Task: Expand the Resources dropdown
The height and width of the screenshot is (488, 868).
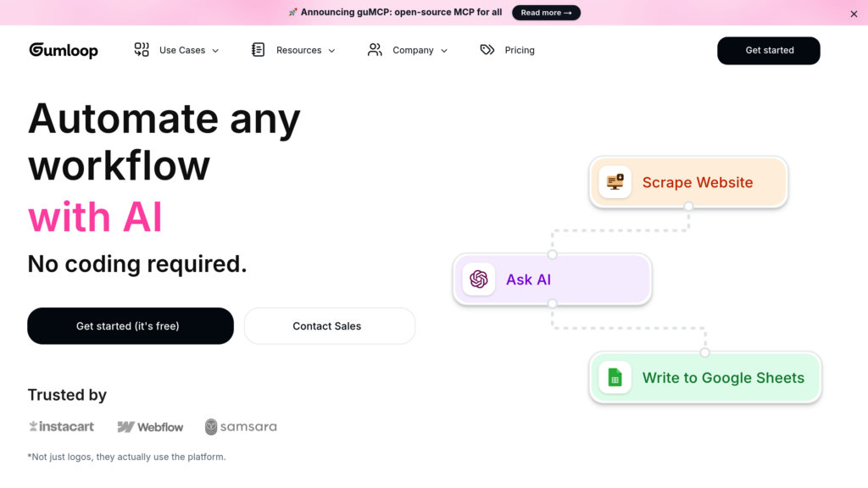Action: [x=299, y=50]
